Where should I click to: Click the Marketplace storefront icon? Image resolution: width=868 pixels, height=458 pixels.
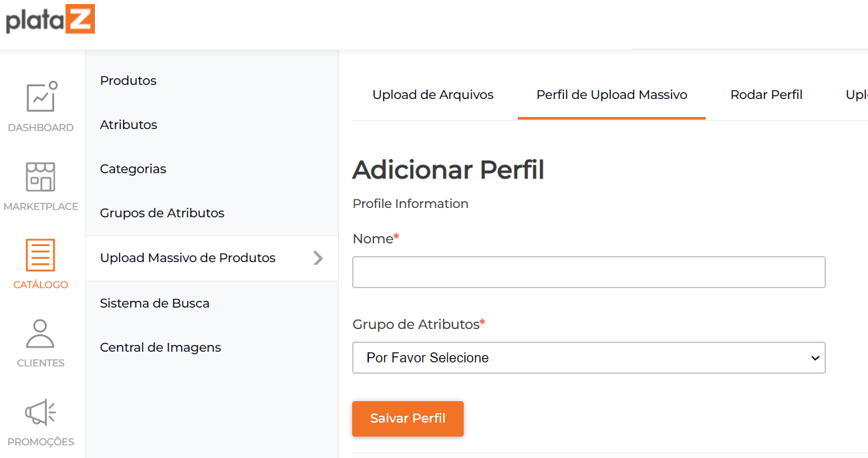click(41, 177)
